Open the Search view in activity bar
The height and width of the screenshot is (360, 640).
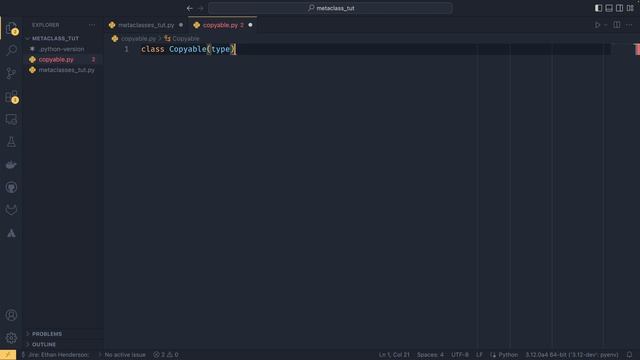(11, 50)
